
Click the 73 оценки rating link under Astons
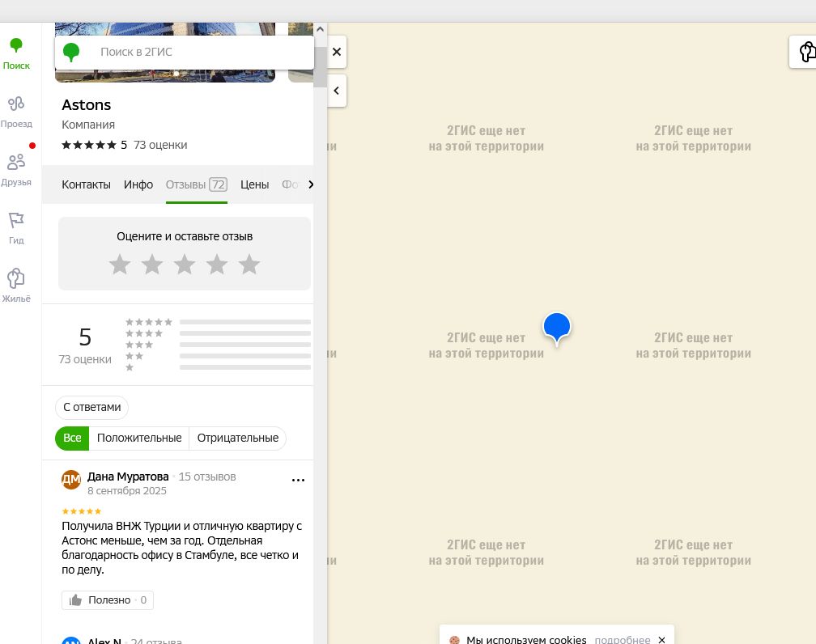[x=160, y=145]
